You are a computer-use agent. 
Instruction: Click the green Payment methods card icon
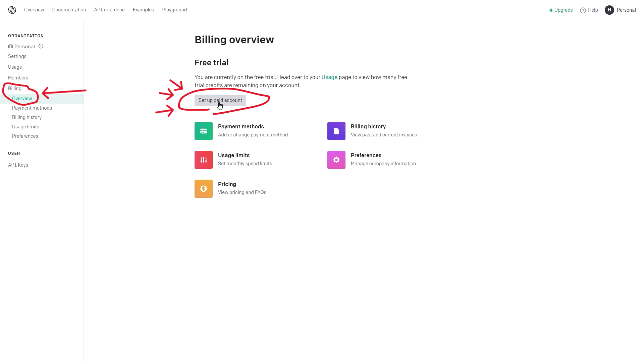pyautogui.click(x=204, y=131)
